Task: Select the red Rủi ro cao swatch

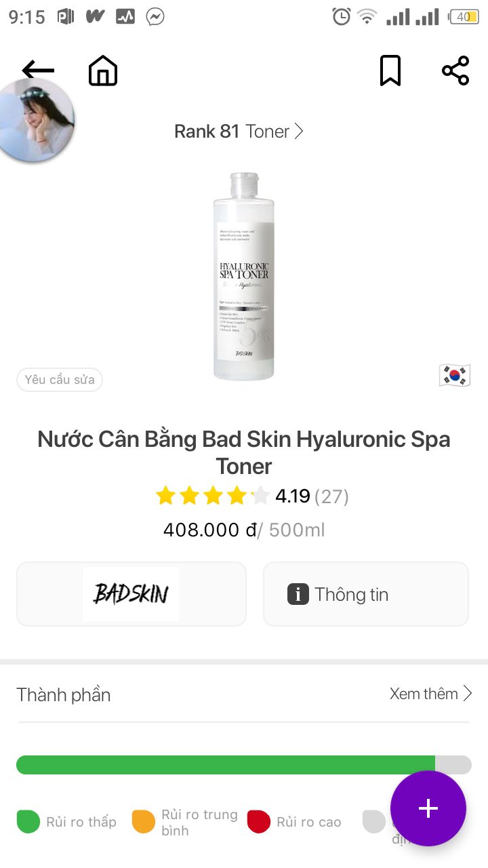Action: [259, 822]
